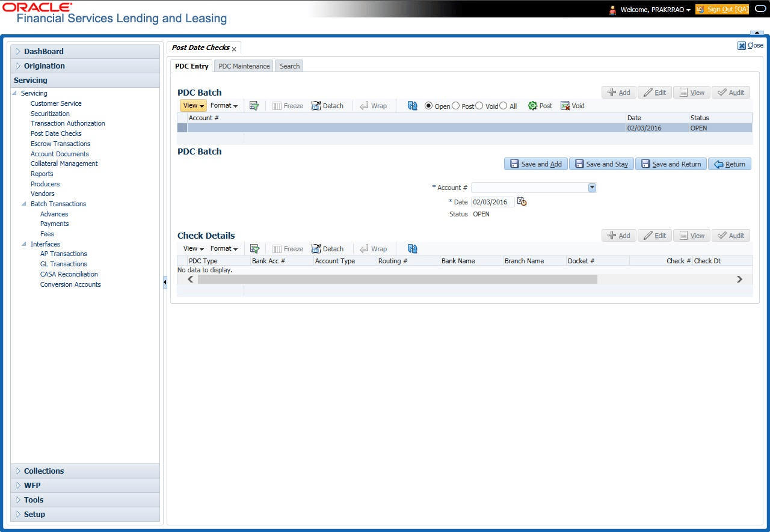Click the Void icon in PDC Batch toolbar
This screenshot has width=770, height=532.
coord(565,106)
